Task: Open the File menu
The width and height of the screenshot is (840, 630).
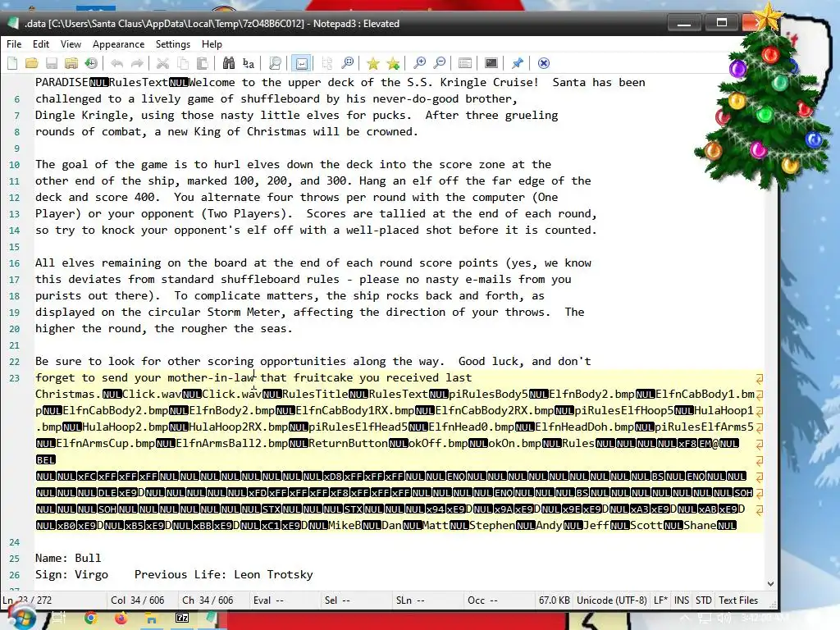Action: point(14,44)
